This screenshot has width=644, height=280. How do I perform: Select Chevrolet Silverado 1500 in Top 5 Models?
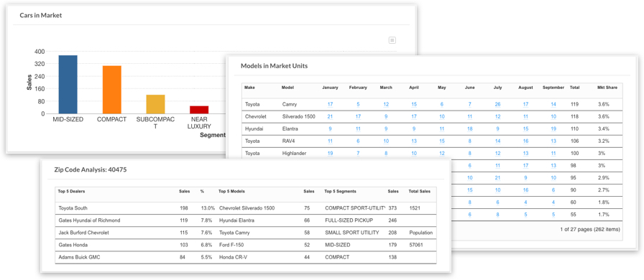click(x=247, y=208)
